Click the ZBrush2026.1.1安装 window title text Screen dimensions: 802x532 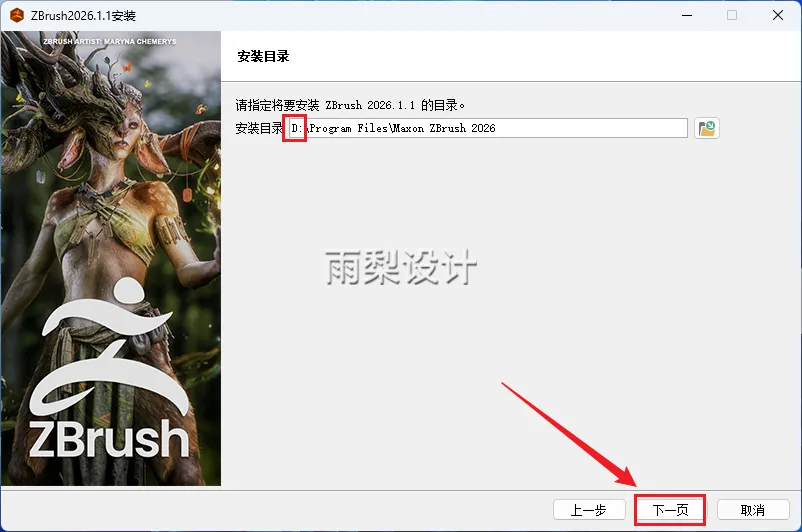pyautogui.click(x=83, y=16)
